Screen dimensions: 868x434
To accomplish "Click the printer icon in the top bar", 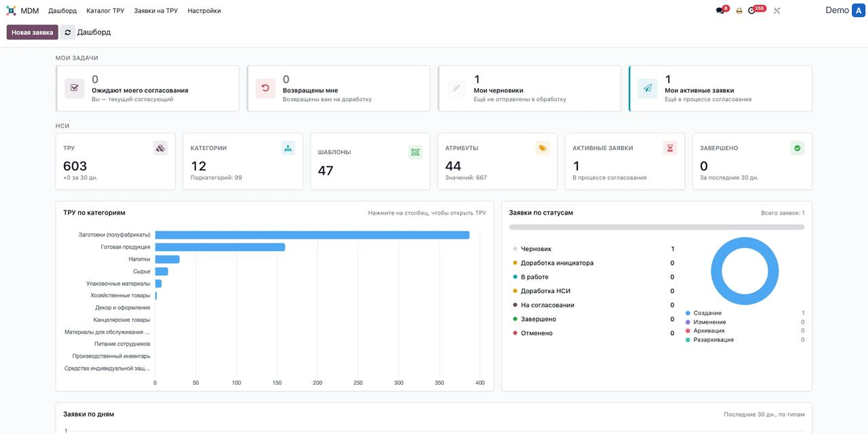I will coord(739,11).
